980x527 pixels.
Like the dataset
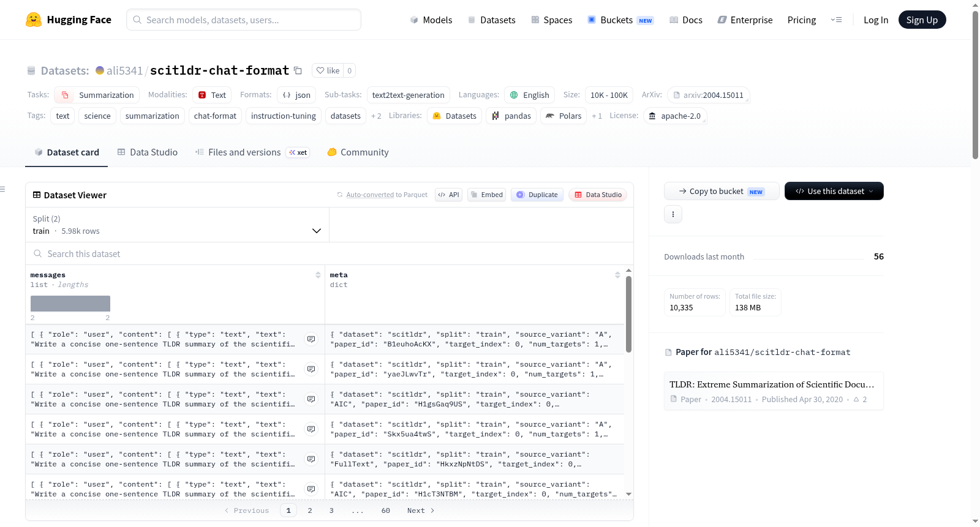(x=328, y=70)
